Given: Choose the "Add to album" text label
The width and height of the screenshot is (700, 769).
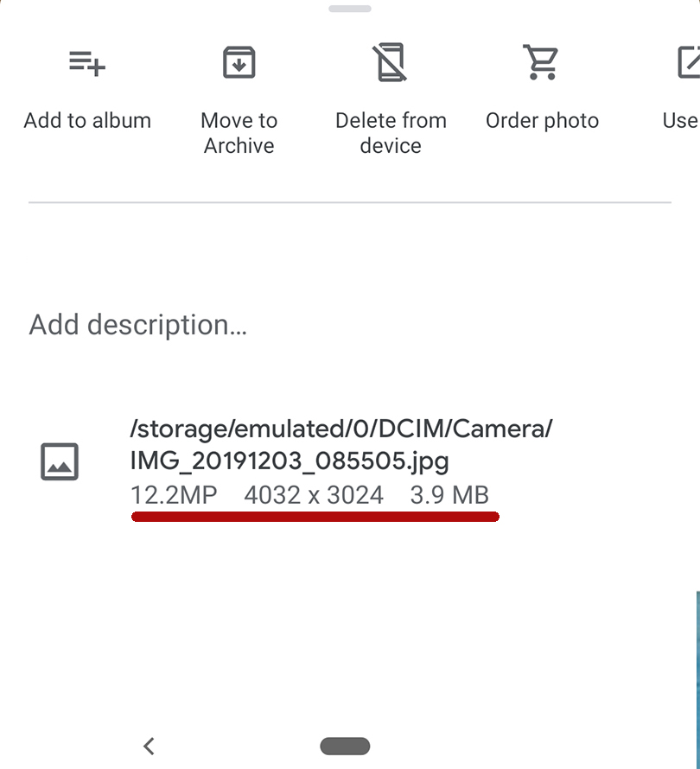Looking at the screenshot, I should click(87, 120).
